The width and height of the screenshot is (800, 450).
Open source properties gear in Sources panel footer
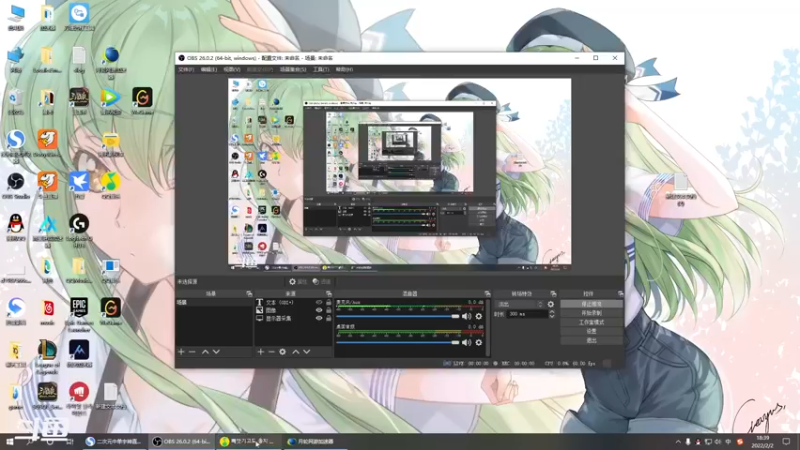pyautogui.click(x=283, y=352)
